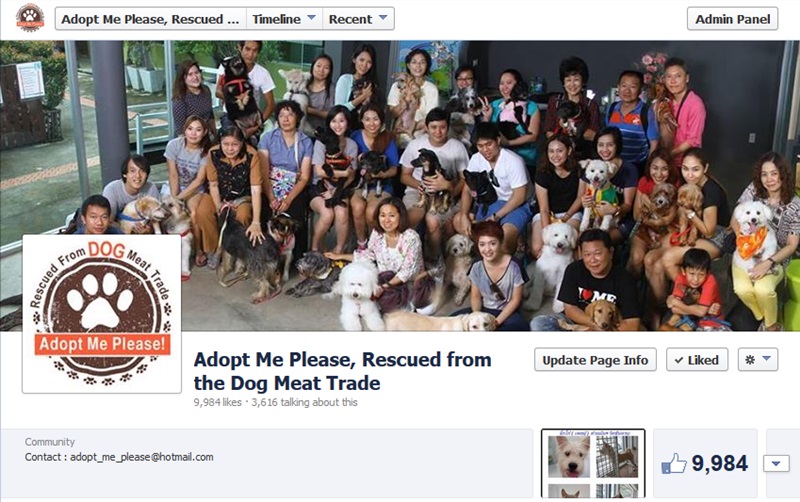Open the group cover photo

(x=400, y=186)
